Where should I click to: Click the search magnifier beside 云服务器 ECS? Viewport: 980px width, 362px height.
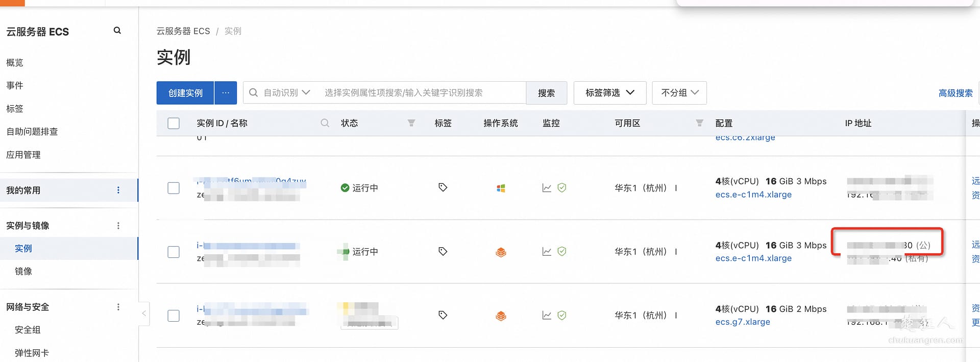(x=117, y=31)
